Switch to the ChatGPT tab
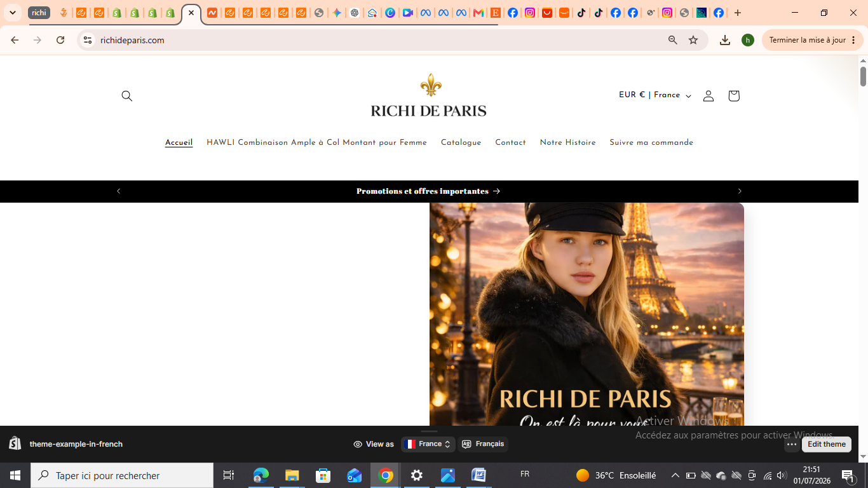 [x=355, y=13]
